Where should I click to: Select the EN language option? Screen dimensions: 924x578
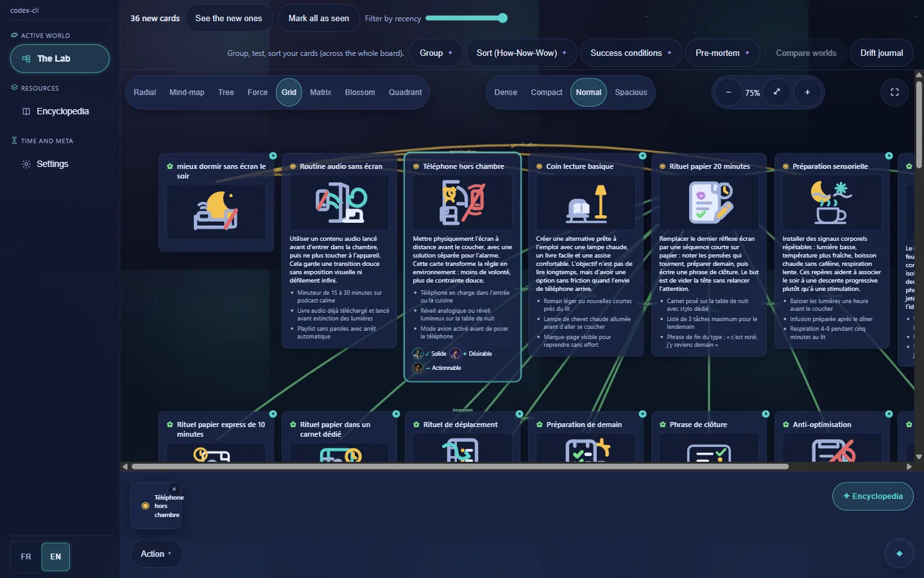56,557
